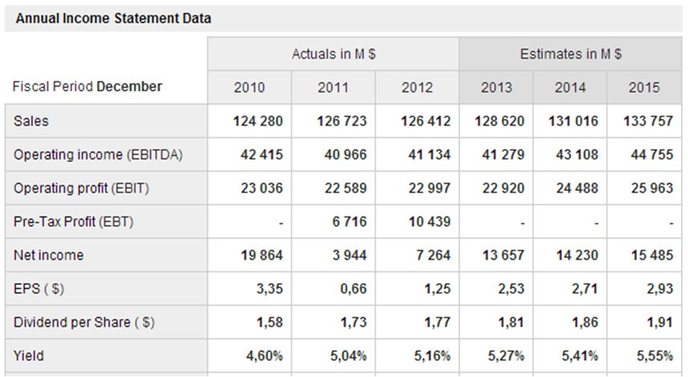Click the 2011 column header
Image resolution: width=688 pixels, height=377 pixels.
(x=333, y=87)
